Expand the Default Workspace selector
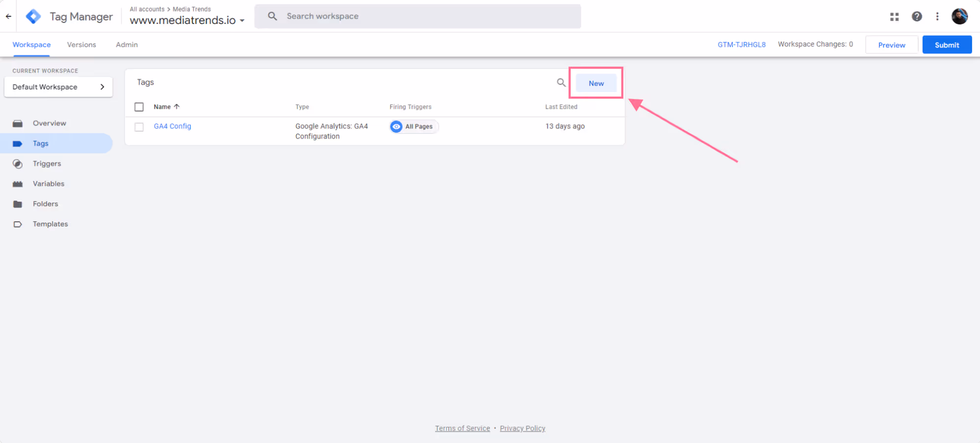The width and height of the screenshot is (980, 443). pyautogui.click(x=58, y=87)
